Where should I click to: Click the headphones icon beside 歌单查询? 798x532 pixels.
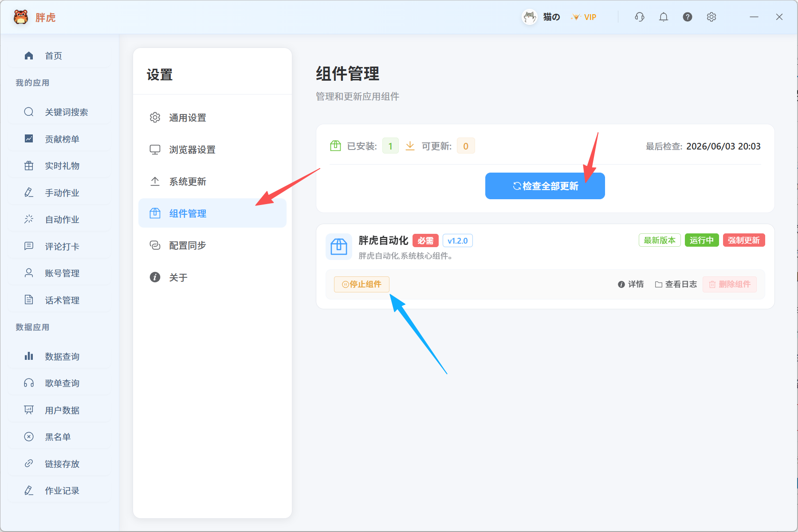(x=29, y=383)
